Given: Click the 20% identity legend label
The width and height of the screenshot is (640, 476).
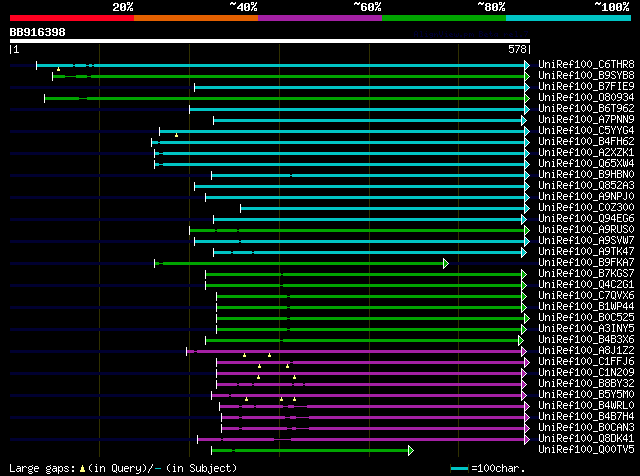Looking at the screenshot, I should [123, 7].
